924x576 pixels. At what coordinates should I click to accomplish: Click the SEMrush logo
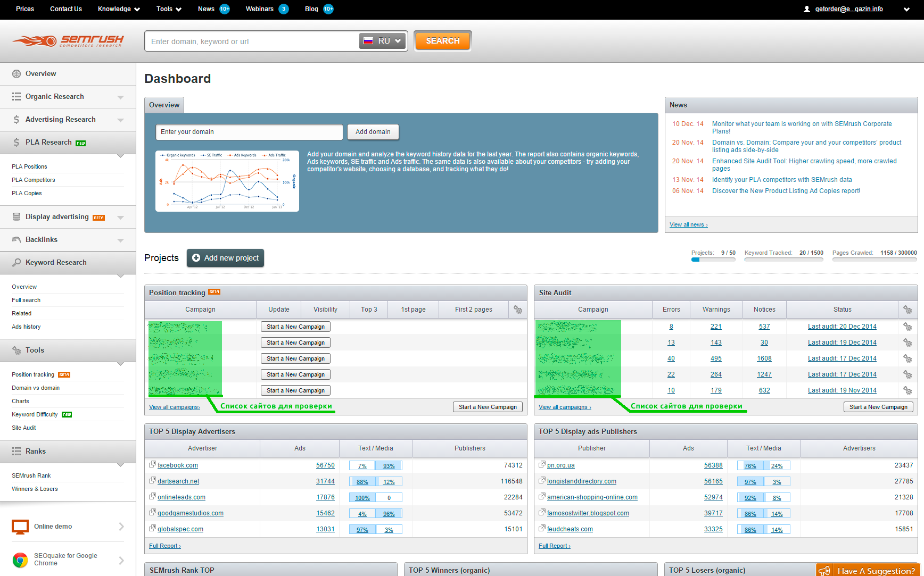[x=68, y=41]
